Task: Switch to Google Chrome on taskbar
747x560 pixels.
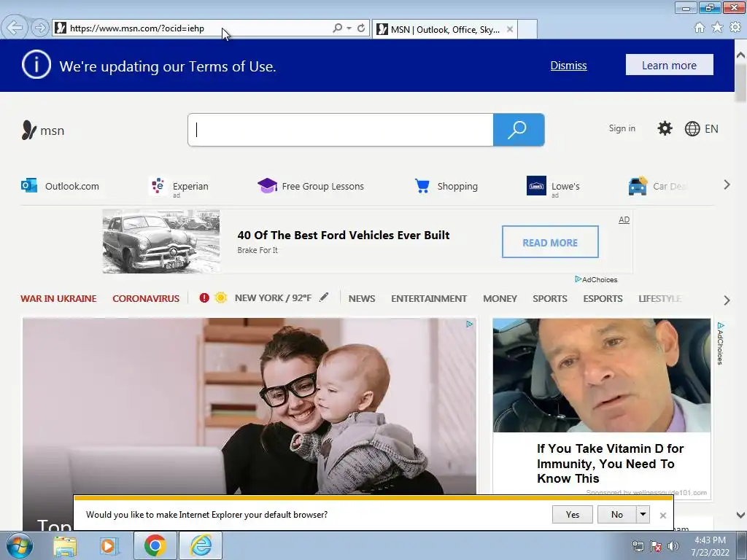Action: pyautogui.click(x=155, y=546)
